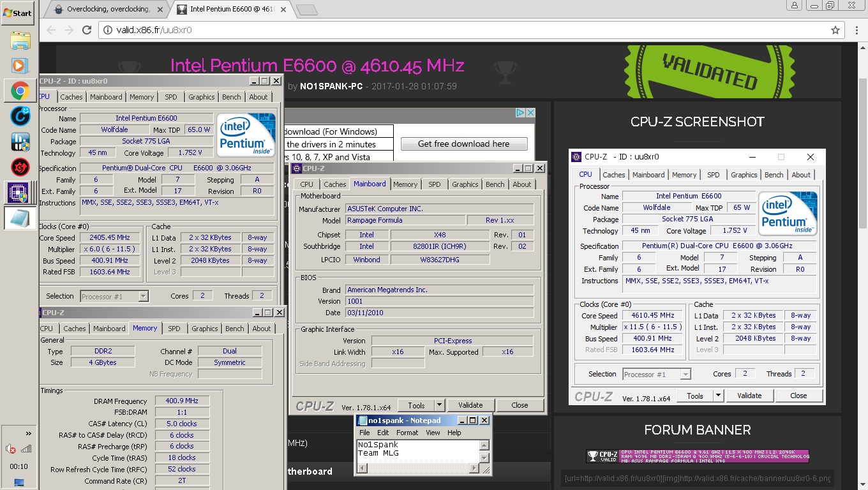Click the page title Intel Pentium E6600 @ 4610.45 MHz
This screenshot has width=868, height=490.
pyautogui.click(x=317, y=65)
